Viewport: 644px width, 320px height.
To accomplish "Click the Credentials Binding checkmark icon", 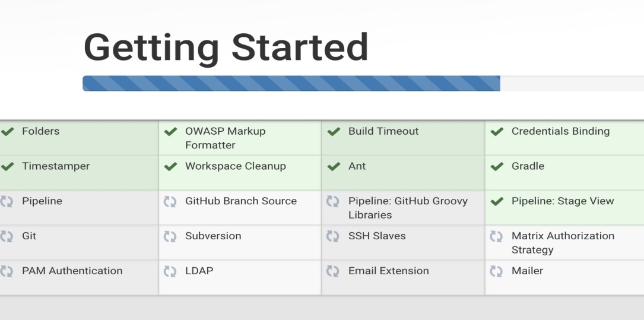I will [497, 132].
